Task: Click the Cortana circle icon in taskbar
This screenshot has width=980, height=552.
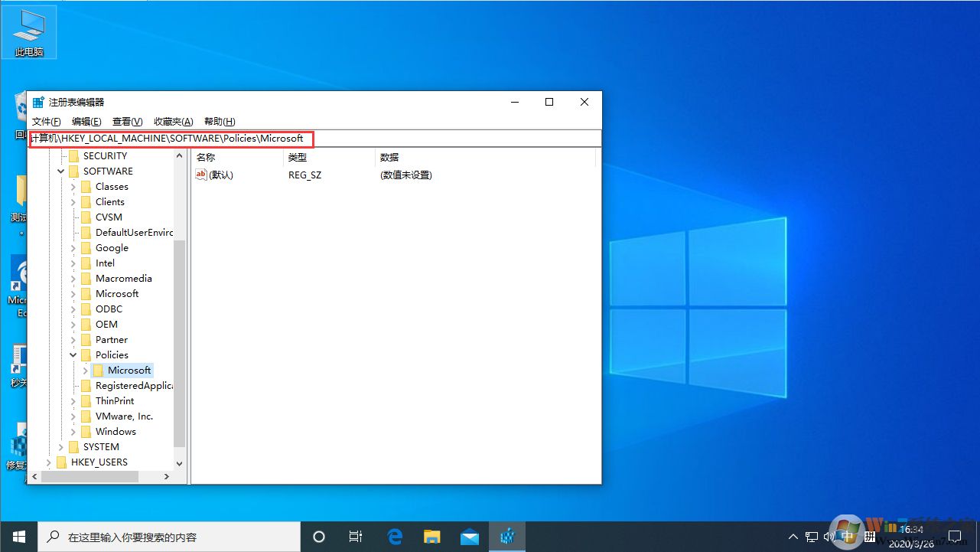Action: (318, 536)
